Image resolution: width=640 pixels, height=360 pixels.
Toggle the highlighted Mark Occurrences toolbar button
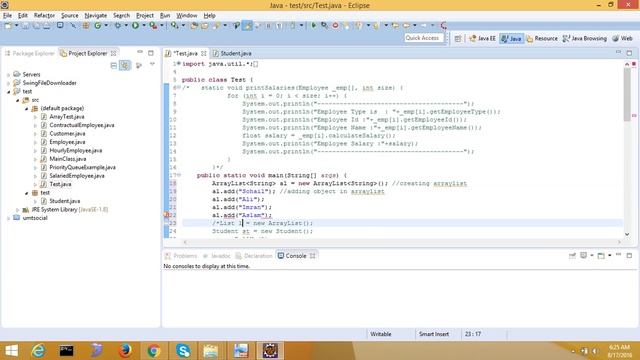pos(247,25)
